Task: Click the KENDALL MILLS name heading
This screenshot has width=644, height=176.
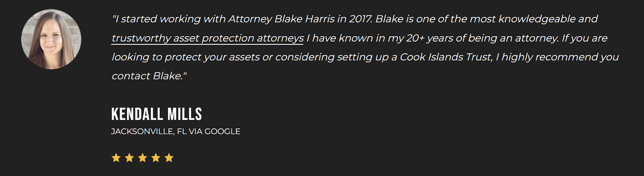Action: tap(157, 114)
